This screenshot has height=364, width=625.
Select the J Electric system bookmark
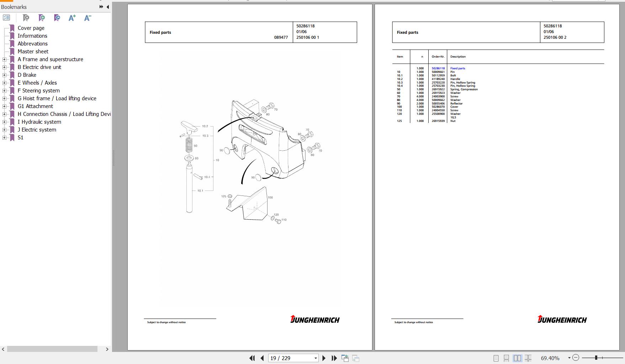[x=37, y=130]
